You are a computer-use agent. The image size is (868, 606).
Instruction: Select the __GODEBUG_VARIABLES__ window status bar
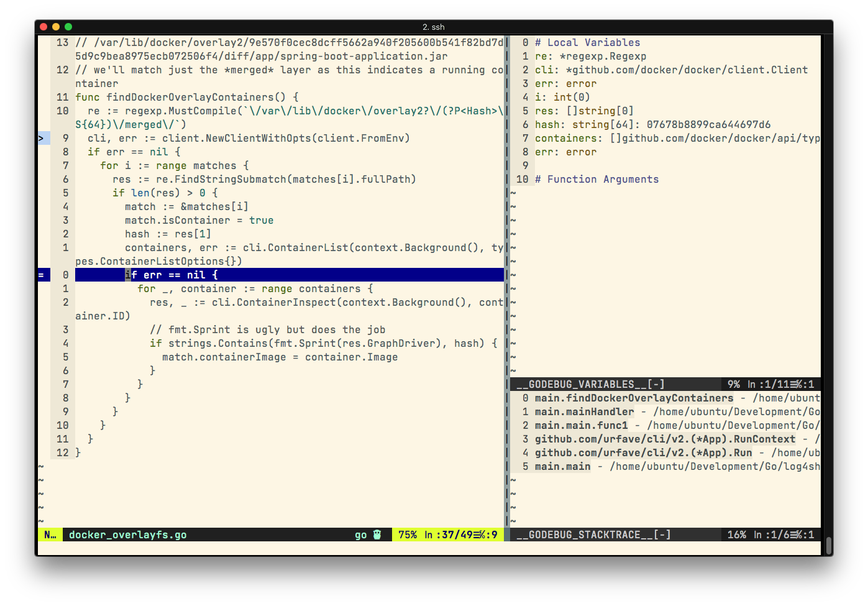665,384
